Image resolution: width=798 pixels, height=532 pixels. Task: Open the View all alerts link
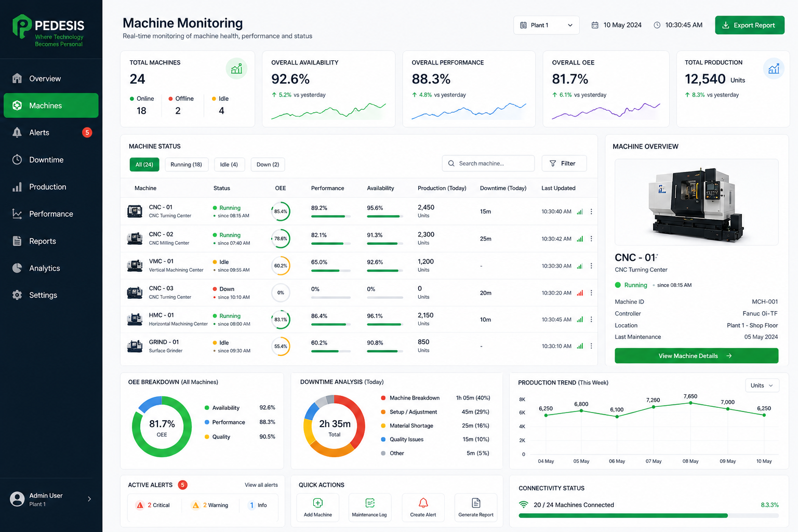pyautogui.click(x=261, y=485)
